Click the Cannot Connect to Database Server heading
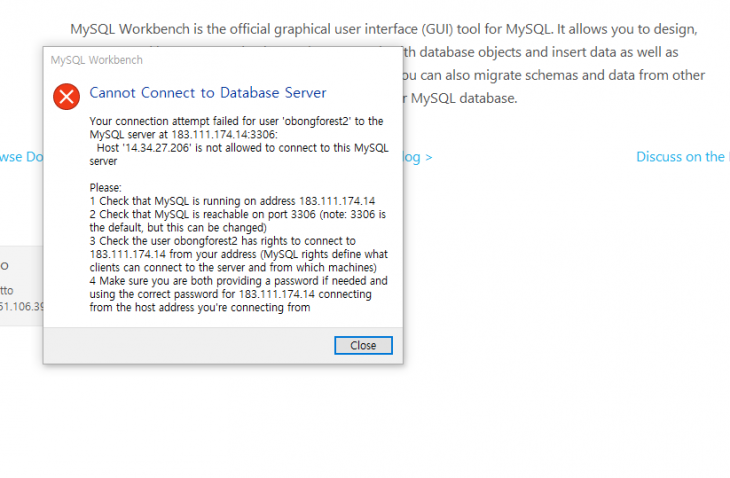Image resolution: width=730 pixels, height=478 pixels. click(208, 93)
